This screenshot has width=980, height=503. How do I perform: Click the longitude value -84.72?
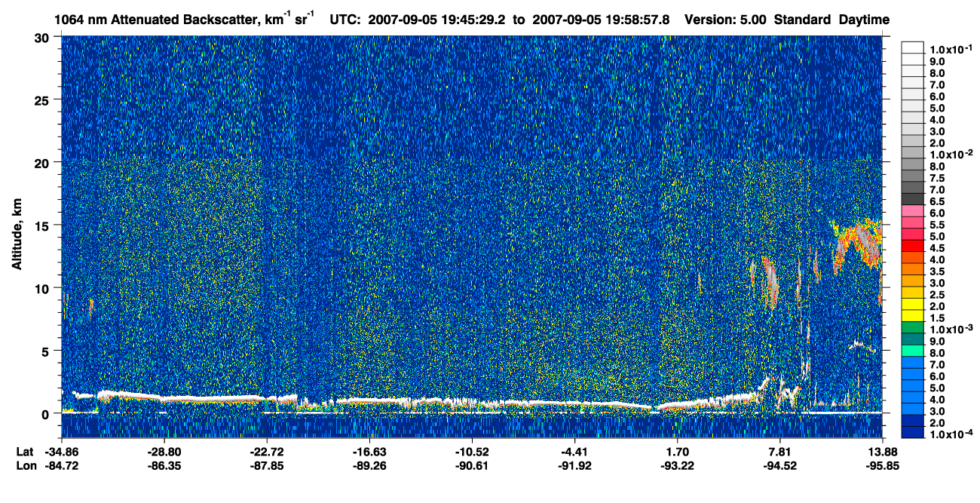61,465
